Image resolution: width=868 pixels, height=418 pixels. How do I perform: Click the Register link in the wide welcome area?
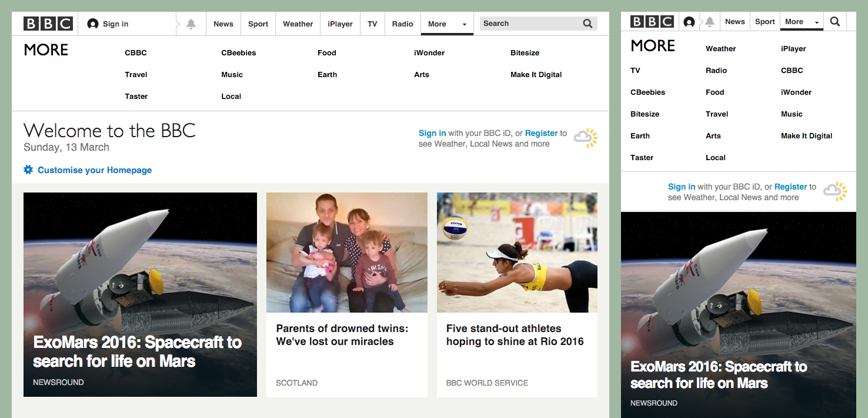tap(542, 133)
